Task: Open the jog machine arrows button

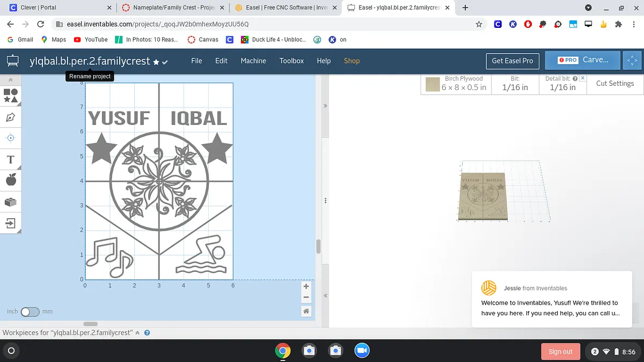Action: pos(632,61)
